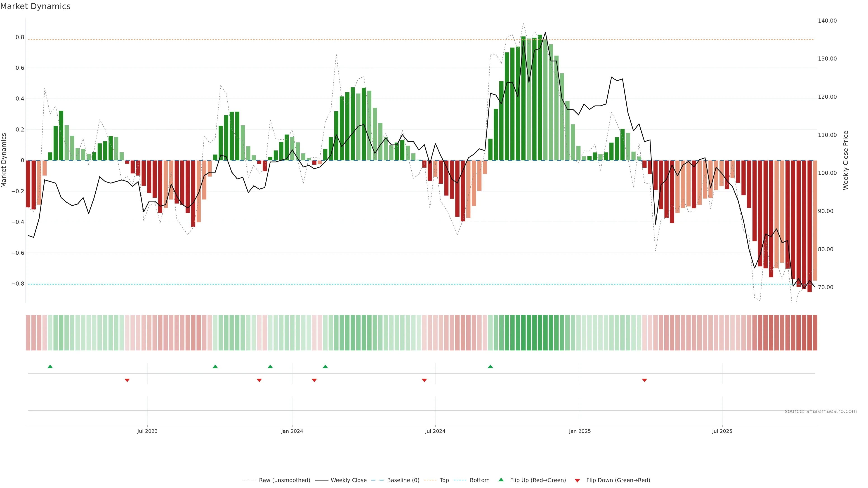Click the source: sharemaestro.com text
The height and width of the screenshot is (488, 868).
tap(821, 411)
